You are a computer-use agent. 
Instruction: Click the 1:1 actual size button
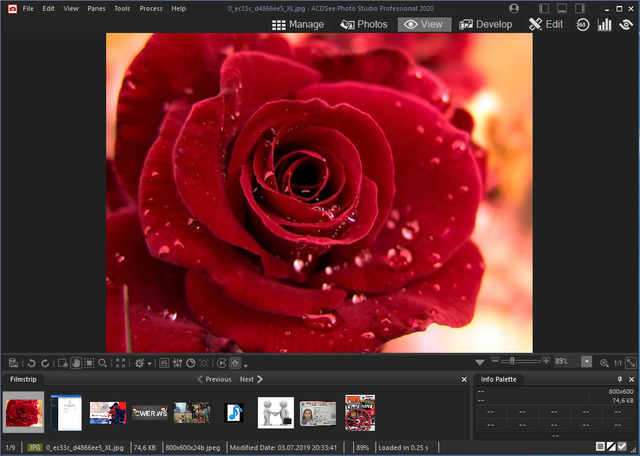click(617, 361)
